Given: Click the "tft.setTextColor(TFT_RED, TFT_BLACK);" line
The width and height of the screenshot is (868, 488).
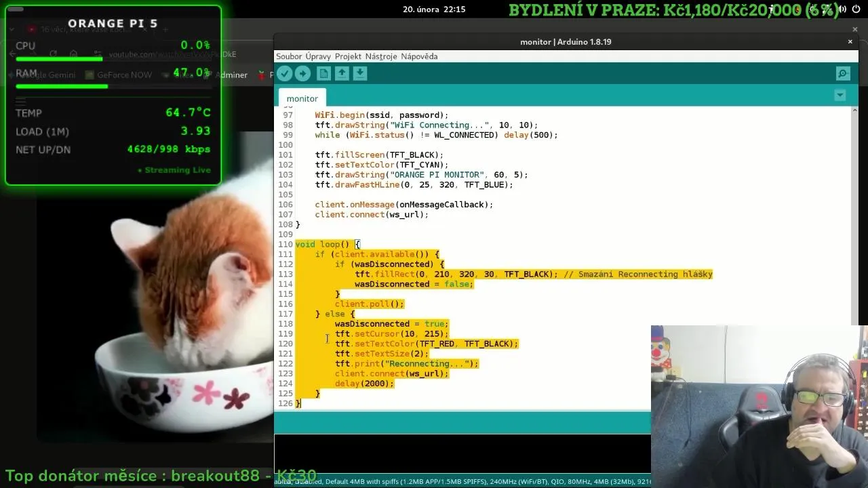Looking at the screenshot, I should pos(426,344).
